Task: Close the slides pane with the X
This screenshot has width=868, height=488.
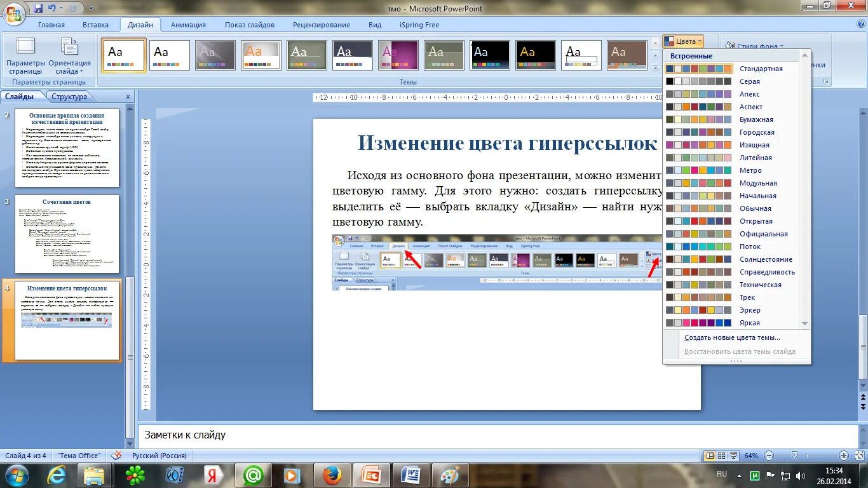Action: (x=128, y=97)
